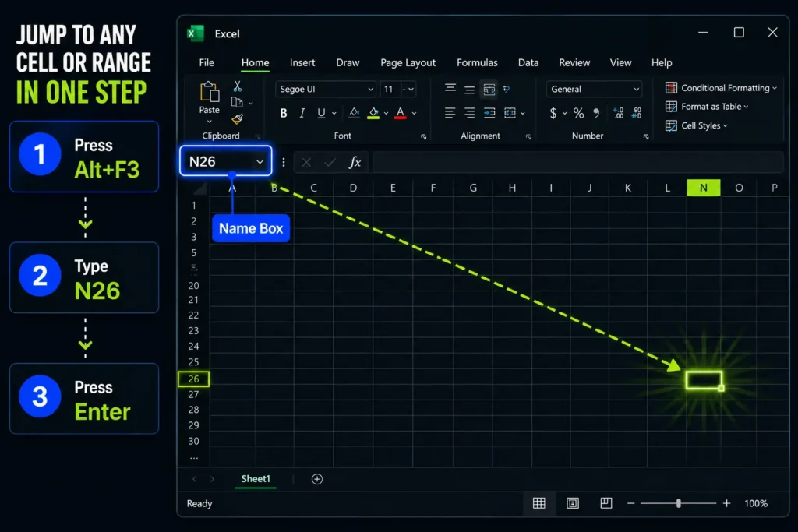Click the Merge & Center icon

tap(510, 112)
